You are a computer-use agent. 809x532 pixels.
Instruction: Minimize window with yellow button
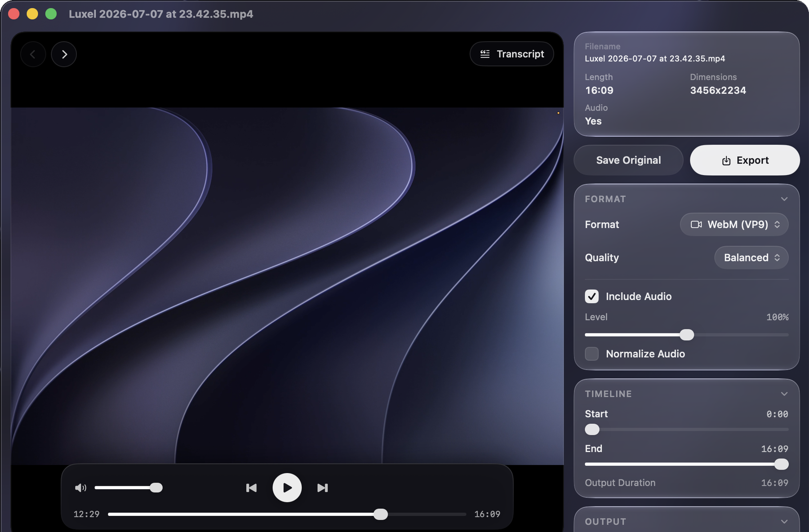[32, 14]
